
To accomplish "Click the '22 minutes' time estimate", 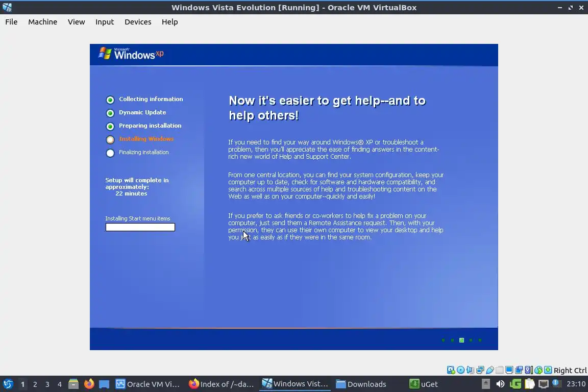I will coord(131,193).
